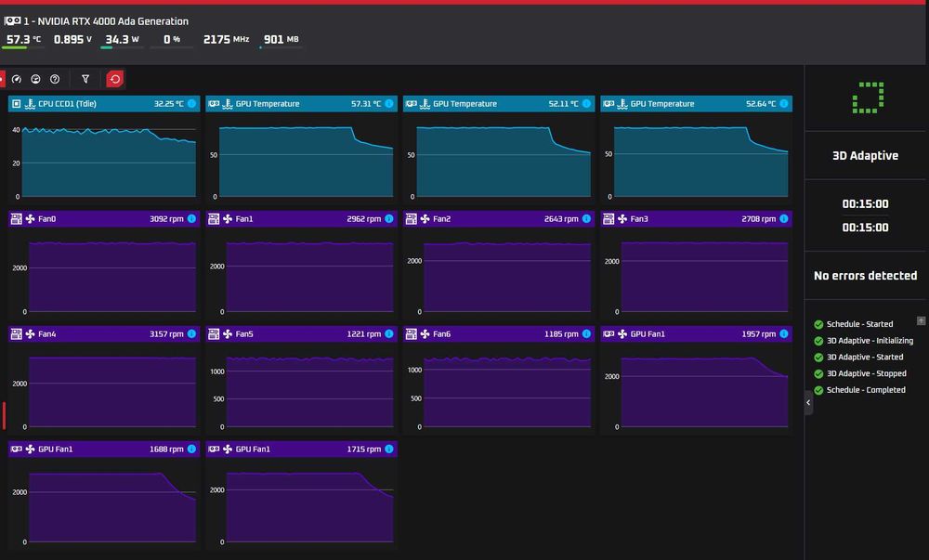Collapse the side panel with the chevron handle

pos(808,402)
